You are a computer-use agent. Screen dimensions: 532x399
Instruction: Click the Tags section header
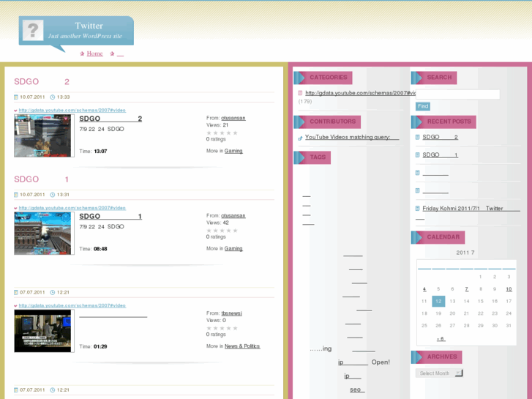point(312,157)
